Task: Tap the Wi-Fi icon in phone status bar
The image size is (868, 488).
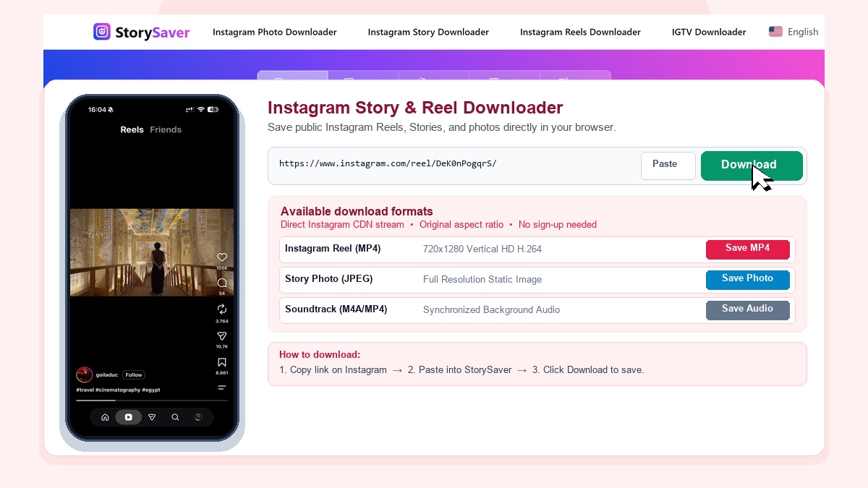Action: pos(200,110)
